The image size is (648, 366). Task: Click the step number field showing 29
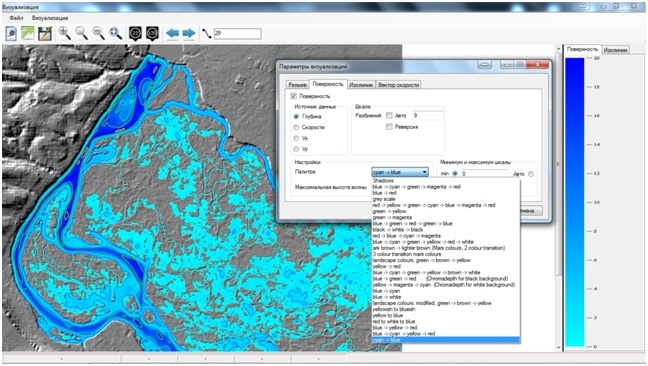tap(238, 33)
